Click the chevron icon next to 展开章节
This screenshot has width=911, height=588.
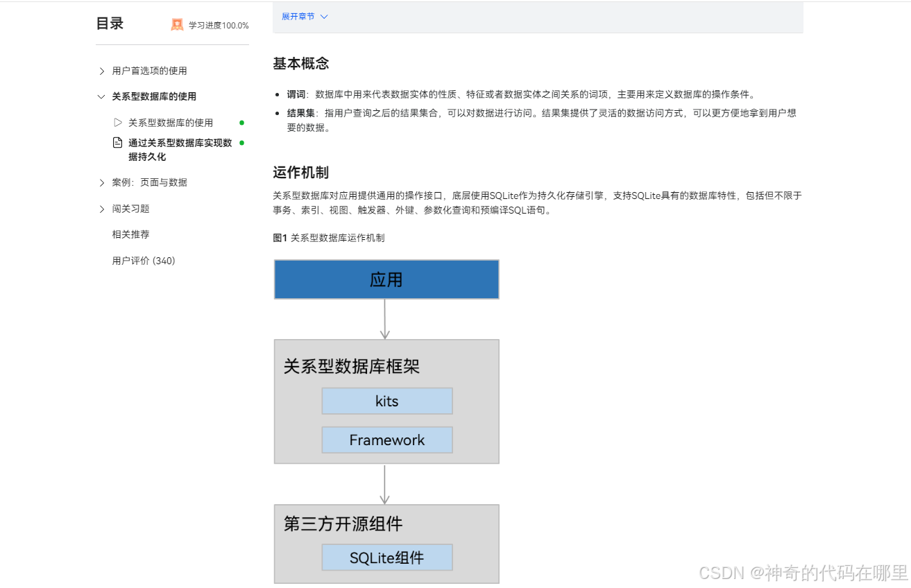coord(324,16)
